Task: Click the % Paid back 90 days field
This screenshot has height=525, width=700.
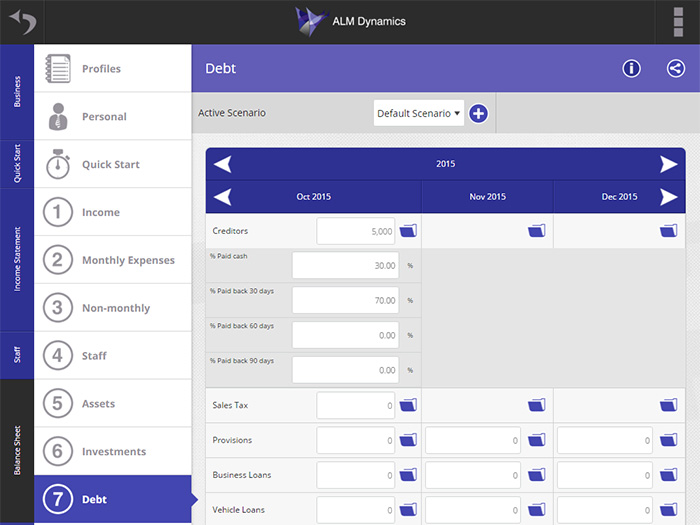Action: (345, 370)
